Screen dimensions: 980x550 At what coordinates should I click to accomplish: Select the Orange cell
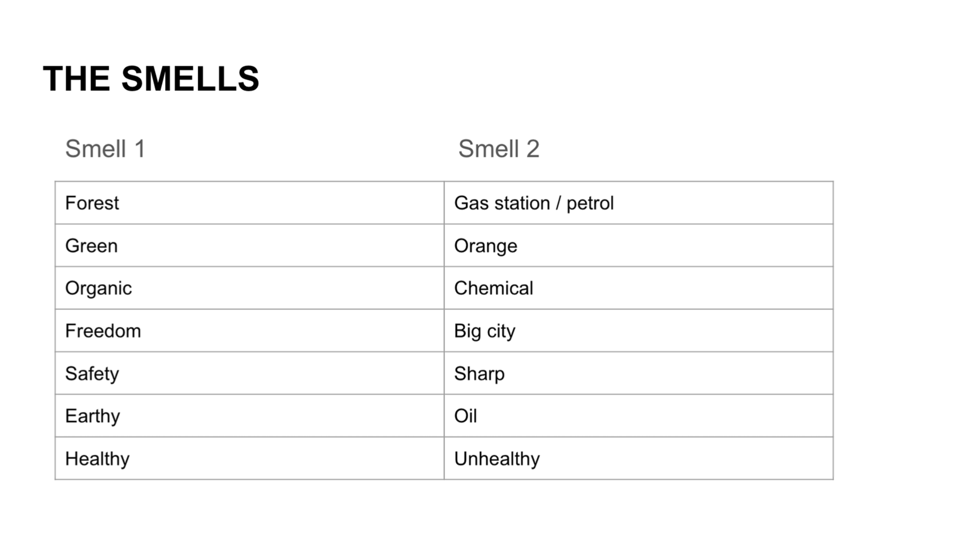click(x=639, y=245)
